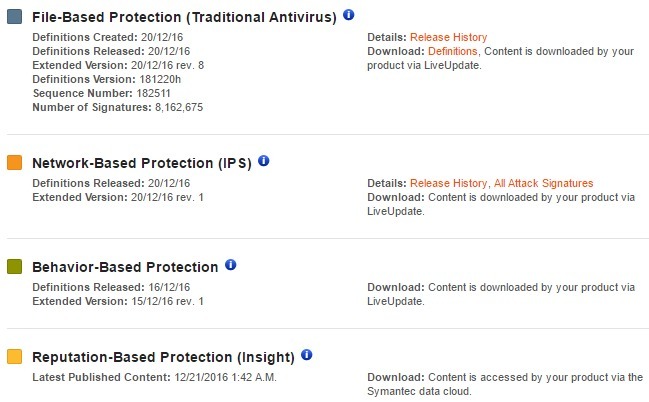The image size is (649, 402).
Task: Click the Network-Based Protection (IPS) heading
Action: click(142, 162)
